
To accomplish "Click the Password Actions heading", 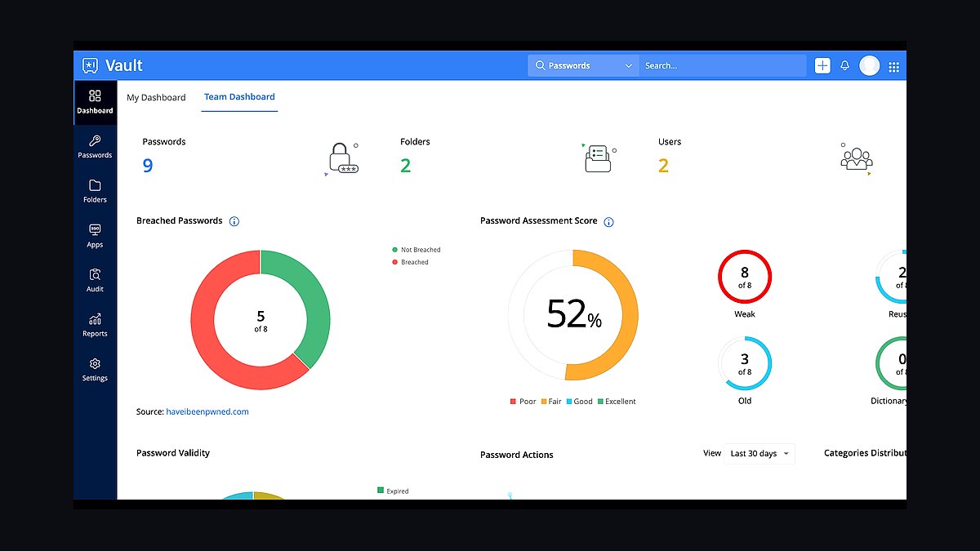I will (517, 455).
